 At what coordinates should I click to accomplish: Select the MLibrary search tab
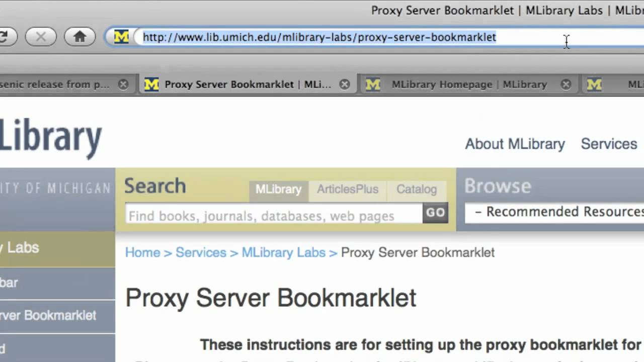click(x=278, y=190)
